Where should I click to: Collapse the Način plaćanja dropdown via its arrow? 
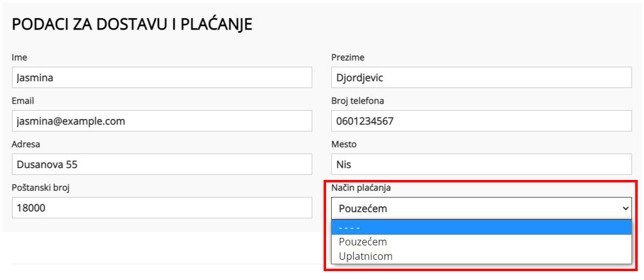pyautogui.click(x=625, y=208)
